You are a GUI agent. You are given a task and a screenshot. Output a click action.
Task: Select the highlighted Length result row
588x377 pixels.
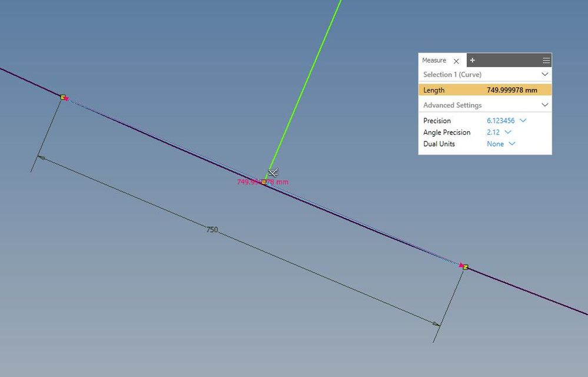click(x=485, y=90)
